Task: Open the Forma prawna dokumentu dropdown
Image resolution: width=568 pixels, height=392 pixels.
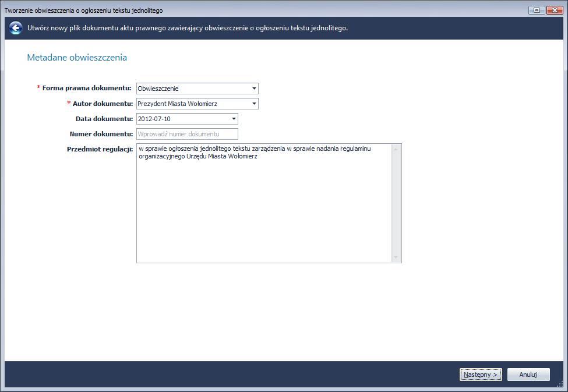Action: point(254,89)
